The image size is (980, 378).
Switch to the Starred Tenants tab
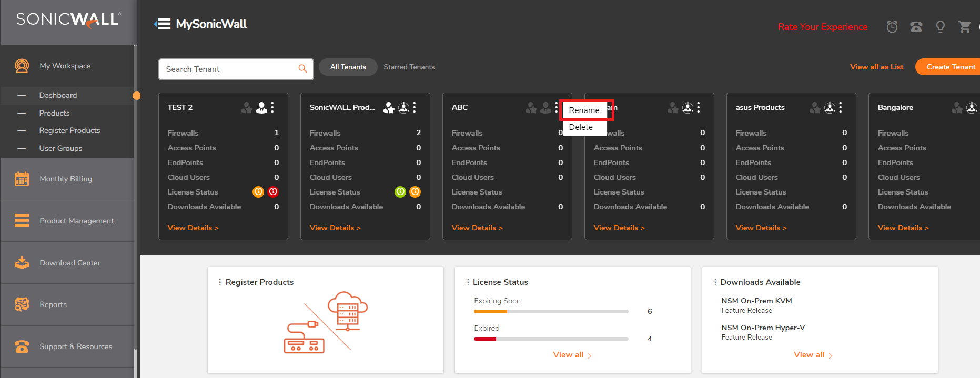coord(409,67)
